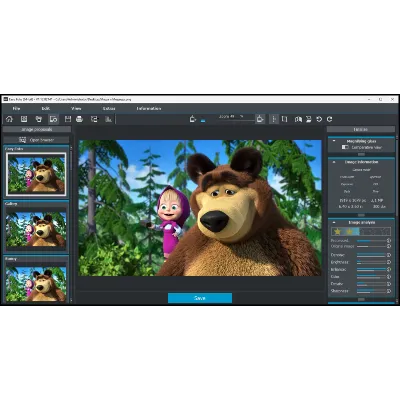Image resolution: width=400 pixels, height=400 pixels.
Task: Click the Home icon in the toolbar
Action: point(9,119)
